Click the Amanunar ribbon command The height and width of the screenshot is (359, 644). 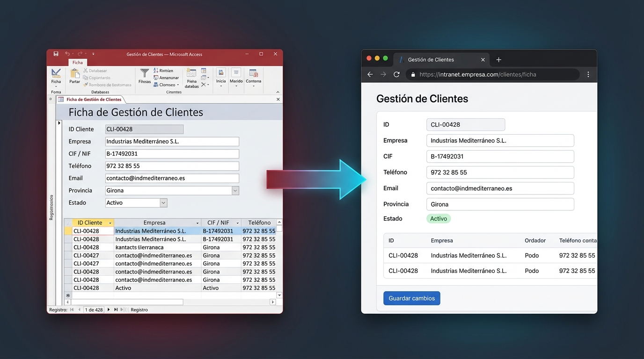click(x=166, y=78)
